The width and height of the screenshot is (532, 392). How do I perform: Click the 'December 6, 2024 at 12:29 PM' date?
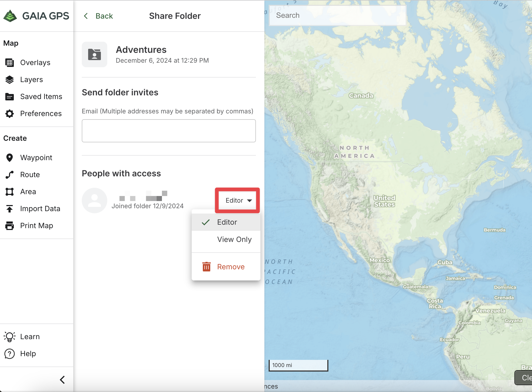coord(162,61)
